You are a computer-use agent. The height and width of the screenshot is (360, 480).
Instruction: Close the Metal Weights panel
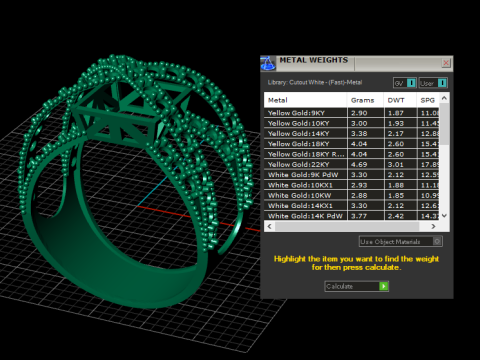(x=446, y=63)
